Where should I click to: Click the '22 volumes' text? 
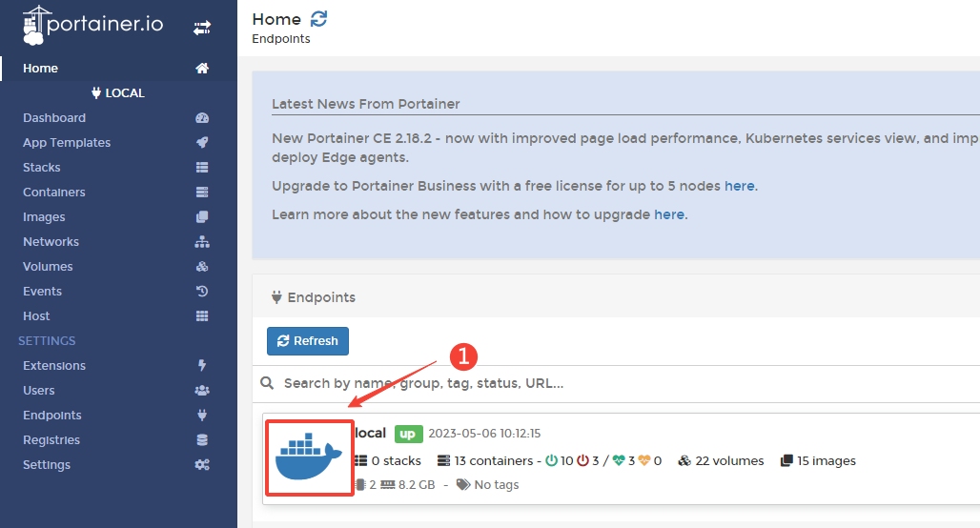[729, 461]
